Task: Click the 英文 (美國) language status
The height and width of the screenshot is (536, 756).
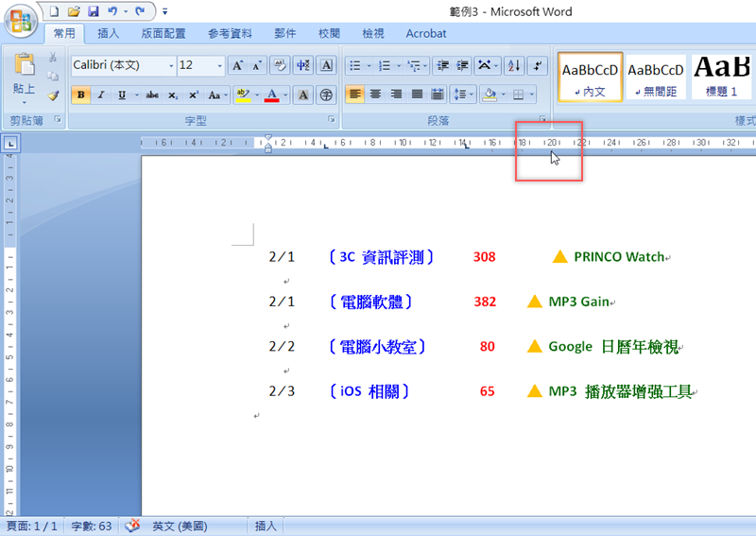Action: pos(180,527)
